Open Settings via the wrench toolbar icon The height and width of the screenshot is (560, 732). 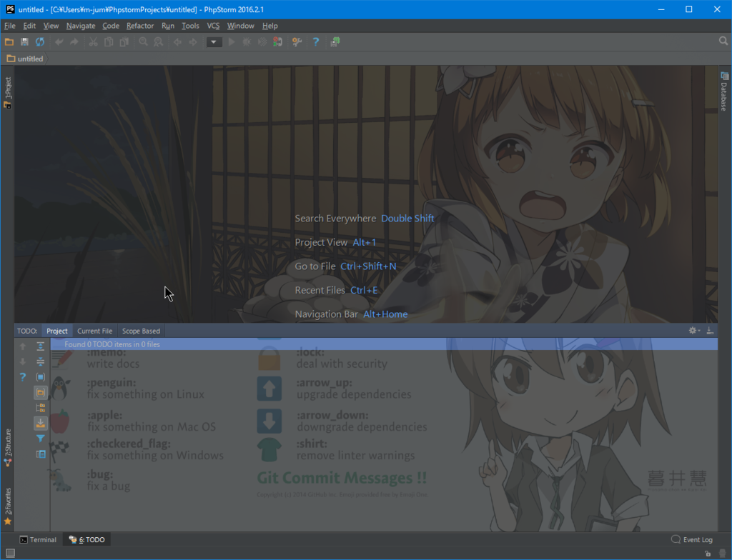(297, 42)
